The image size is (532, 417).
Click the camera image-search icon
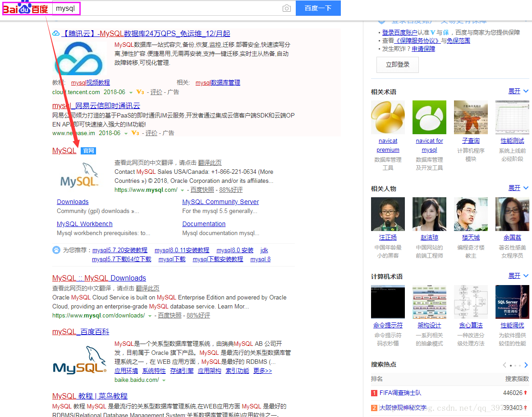287,8
